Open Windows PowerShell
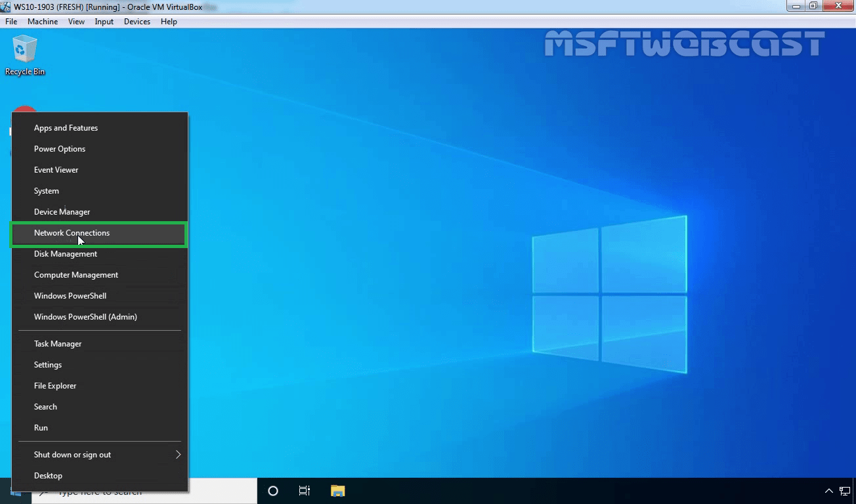The height and width of the screenshot is (504, 856). [x=100, y=296]
